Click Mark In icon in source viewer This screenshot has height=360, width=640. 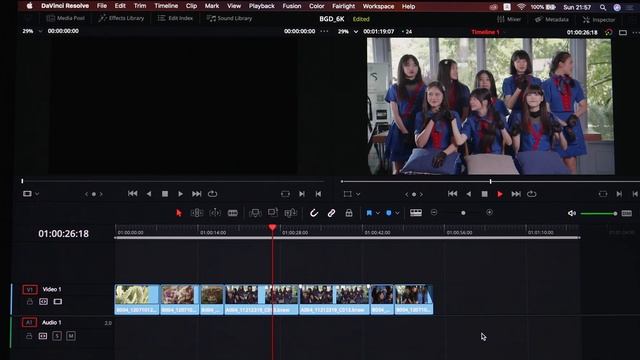tap(302, 194)
